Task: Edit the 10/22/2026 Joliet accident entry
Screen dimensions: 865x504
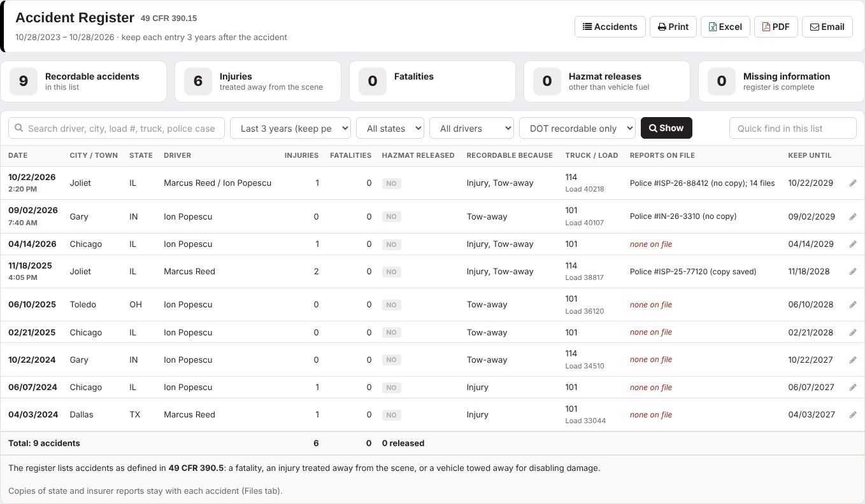Action: click(x=853, y=183)
